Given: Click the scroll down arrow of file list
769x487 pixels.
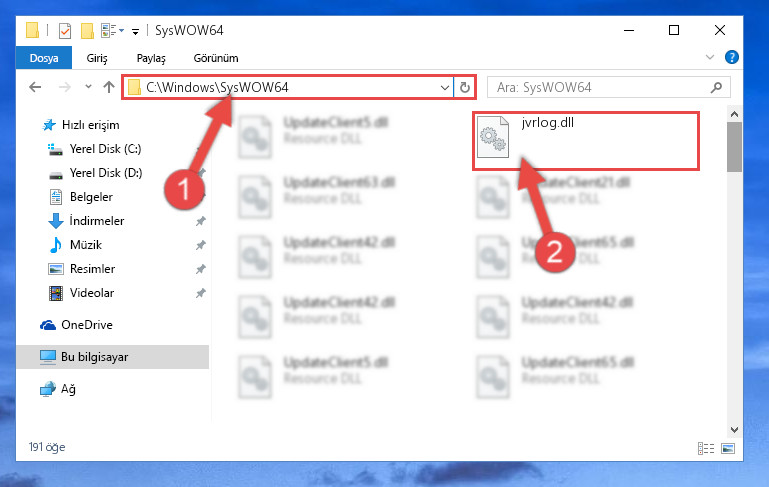Looking at the screenshot, I should click(x=734, y=430).
